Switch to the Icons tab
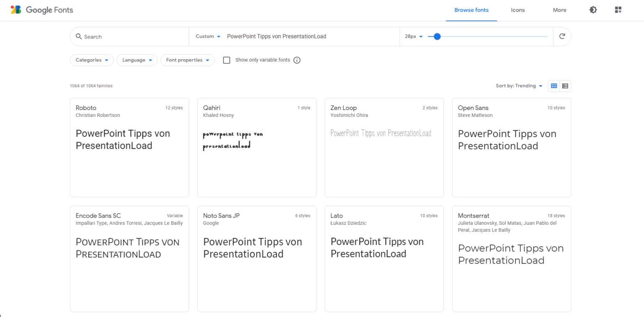Image resolution: width=644 pixels, height=317 pixels. click(517, 10)
